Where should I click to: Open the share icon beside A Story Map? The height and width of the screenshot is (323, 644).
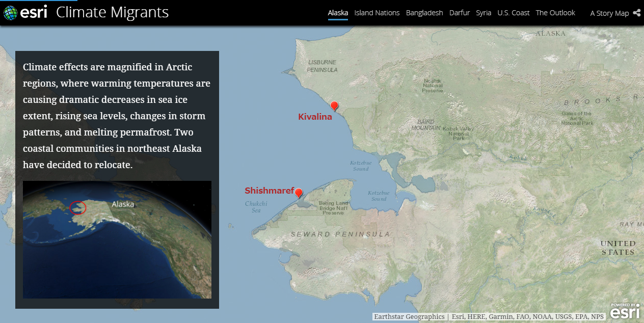(x=636, y=13)
